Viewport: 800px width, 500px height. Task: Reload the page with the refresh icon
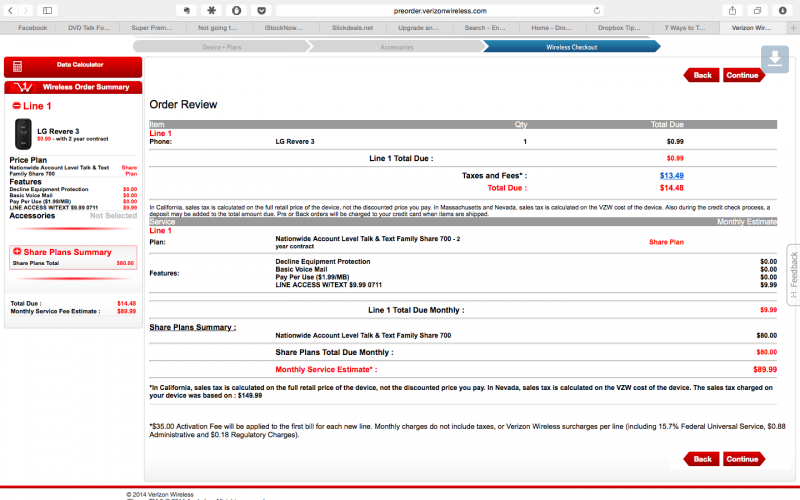click(x=596, y=10)
